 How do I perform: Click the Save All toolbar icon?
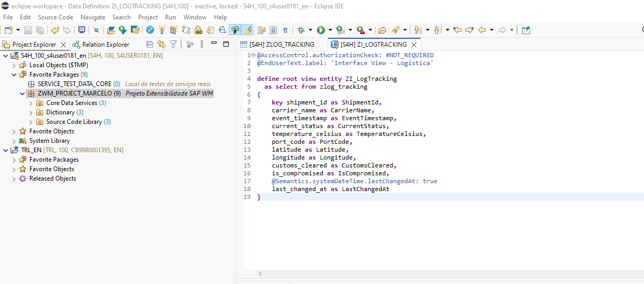tap(40, 30)
